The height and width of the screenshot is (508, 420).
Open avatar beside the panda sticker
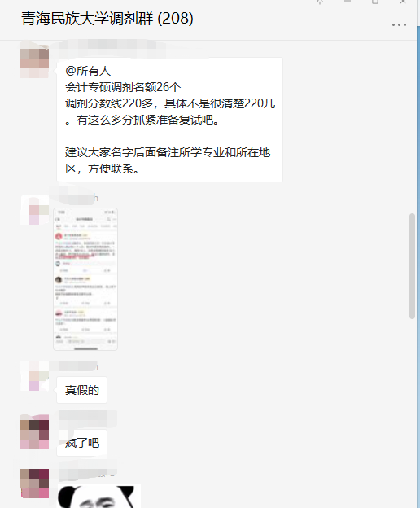coord(34,484)
